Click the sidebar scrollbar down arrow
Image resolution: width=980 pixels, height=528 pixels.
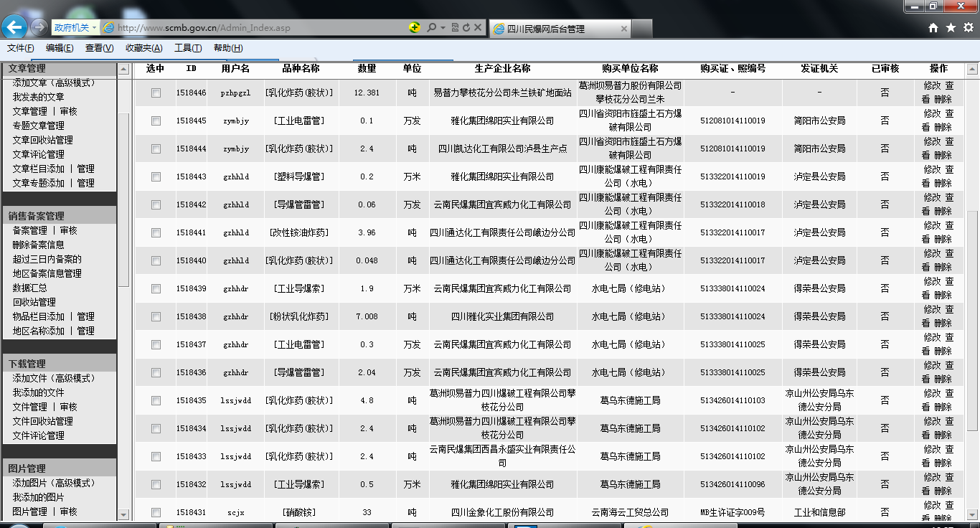123,514
